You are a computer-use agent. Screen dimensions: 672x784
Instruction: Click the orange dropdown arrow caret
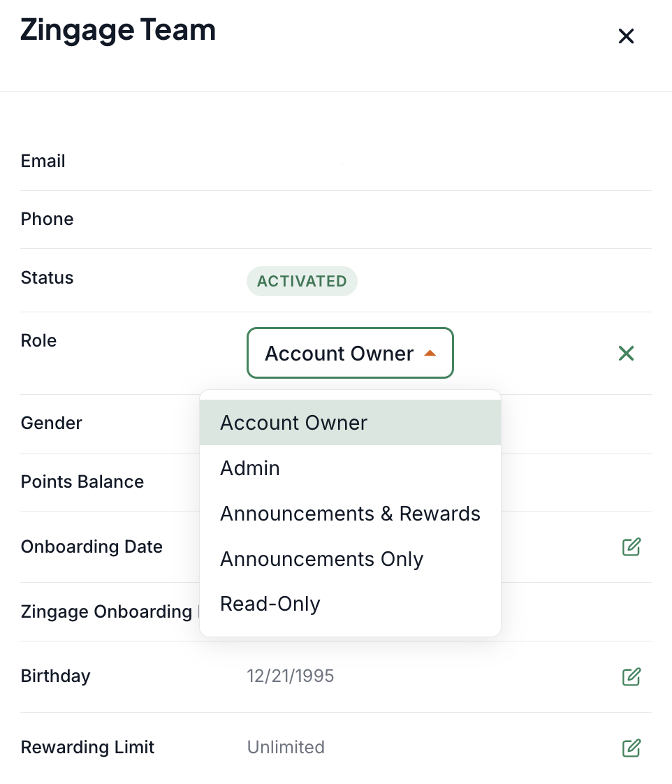pyautogui.click(x=430, y=353)
